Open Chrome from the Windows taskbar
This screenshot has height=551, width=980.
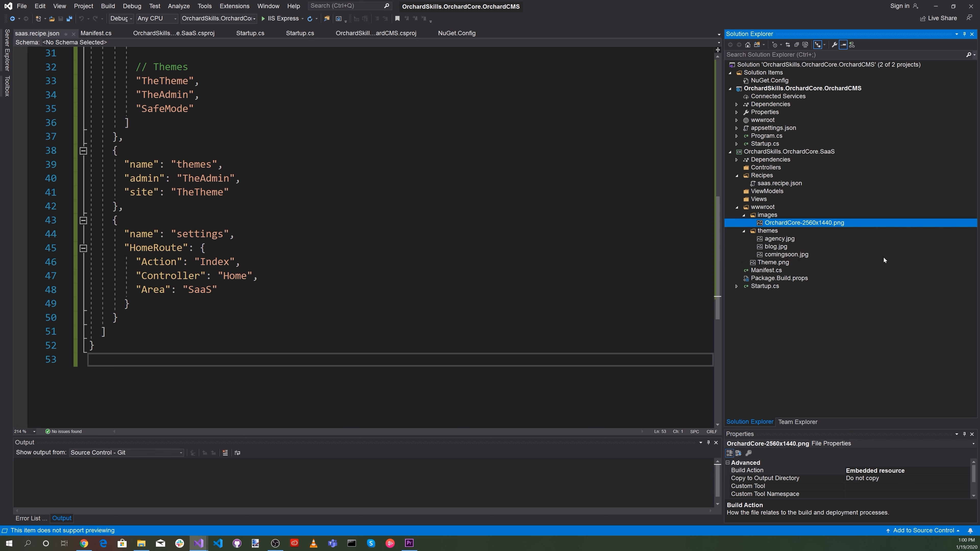click(84, 543)
